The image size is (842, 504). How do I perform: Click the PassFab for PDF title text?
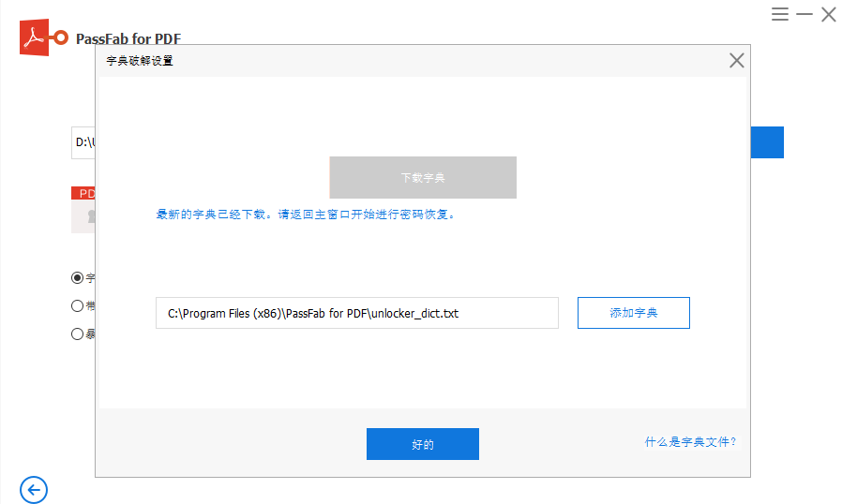128,38
